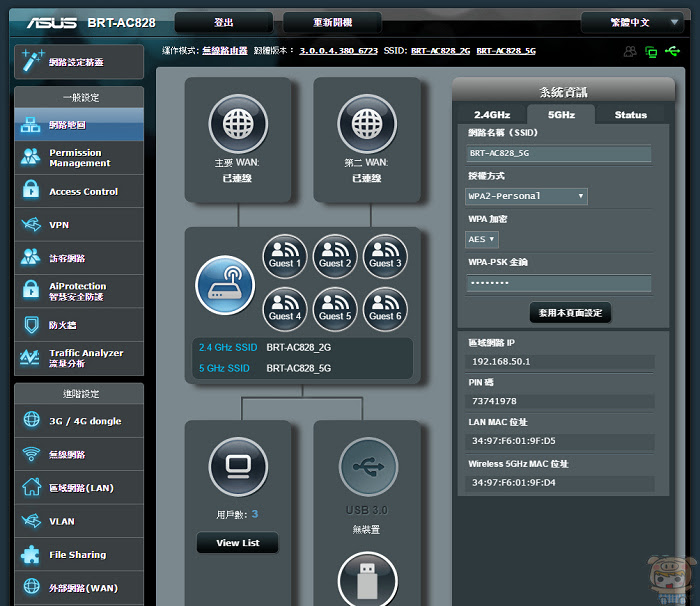This screenshot has width=700, height=606.
Task: Click the green network clients status icon
Action: pyautogui.click(x=651, y=52)
